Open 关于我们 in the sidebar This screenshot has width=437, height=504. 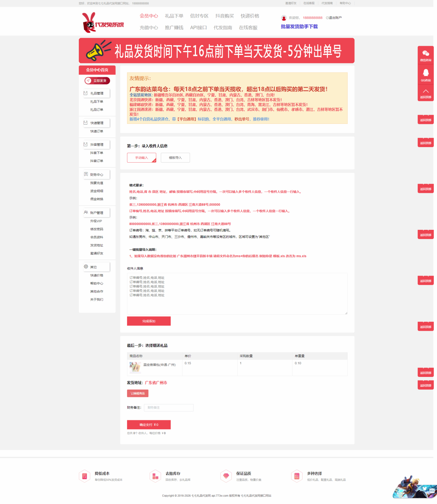(x=97, y=300)
